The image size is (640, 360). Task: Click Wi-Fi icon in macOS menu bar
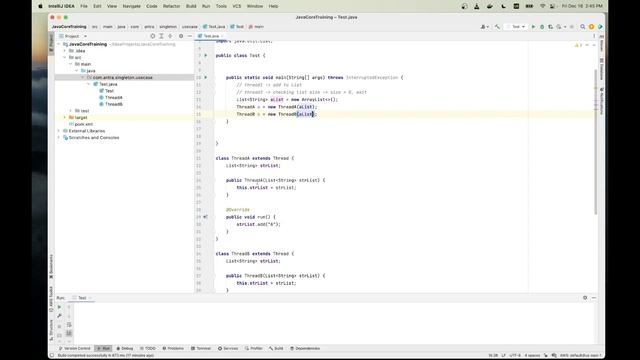point(542,6)
